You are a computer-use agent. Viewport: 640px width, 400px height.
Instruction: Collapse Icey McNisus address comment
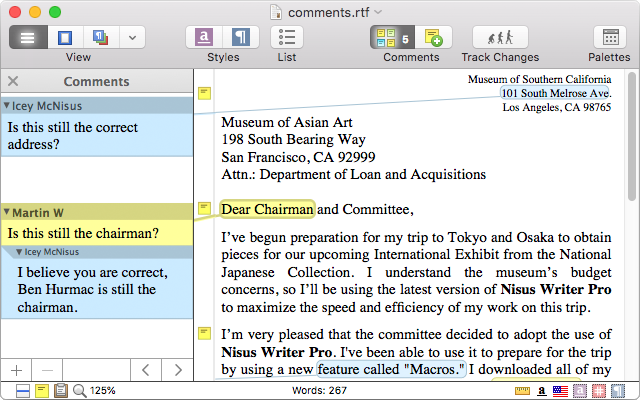pos(7,106)
